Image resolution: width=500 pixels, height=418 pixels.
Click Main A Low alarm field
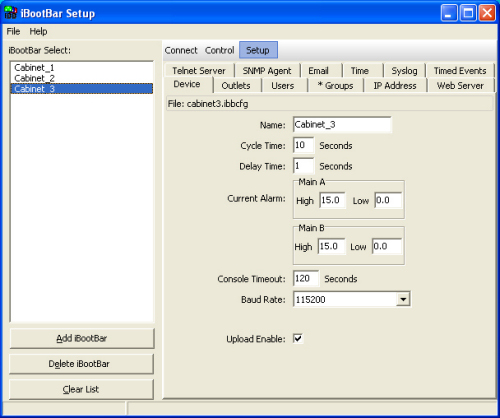click(388, 200)
